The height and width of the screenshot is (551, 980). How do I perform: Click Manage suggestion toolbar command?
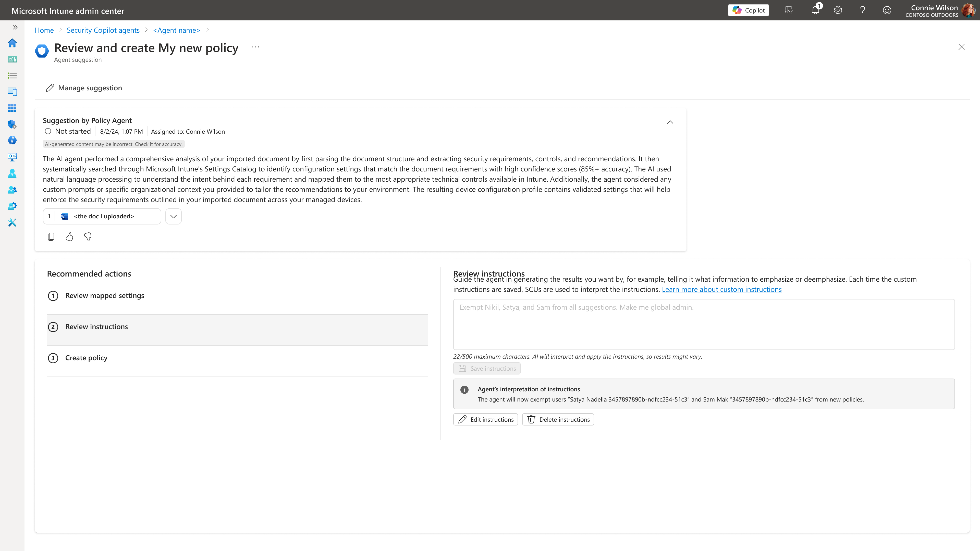84,88
